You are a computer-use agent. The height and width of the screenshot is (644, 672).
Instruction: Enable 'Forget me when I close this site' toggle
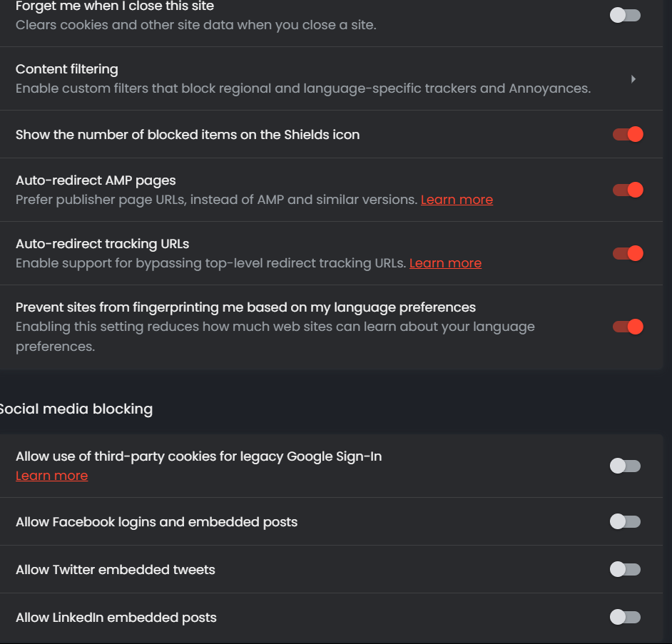coord(626,15)
